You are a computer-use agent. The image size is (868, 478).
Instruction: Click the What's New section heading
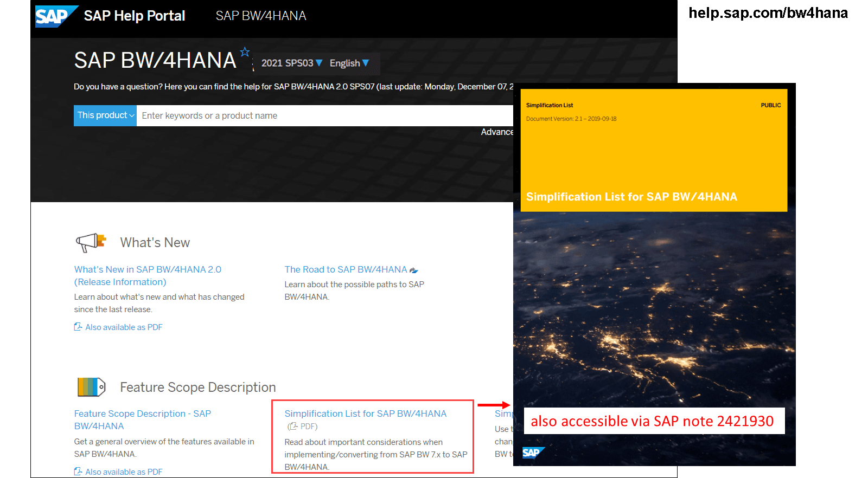pos(155,243)
